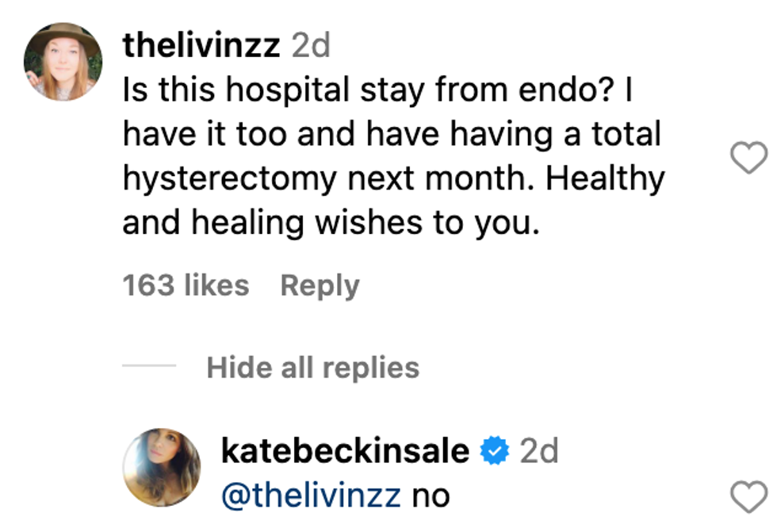Open thelivinzz profile picture

coord(63,62)
